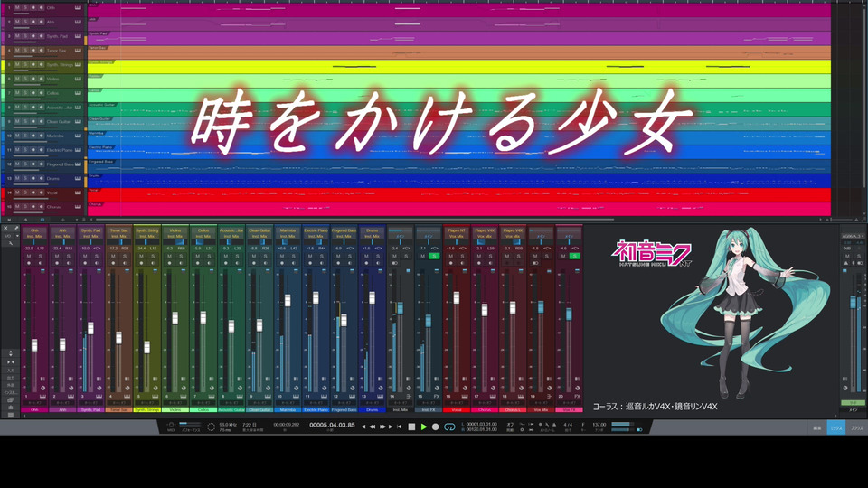This screenshot has width=868, height=488.
Task: Open Marimba channel instrument input selector
Action: (x=288, y=230)
